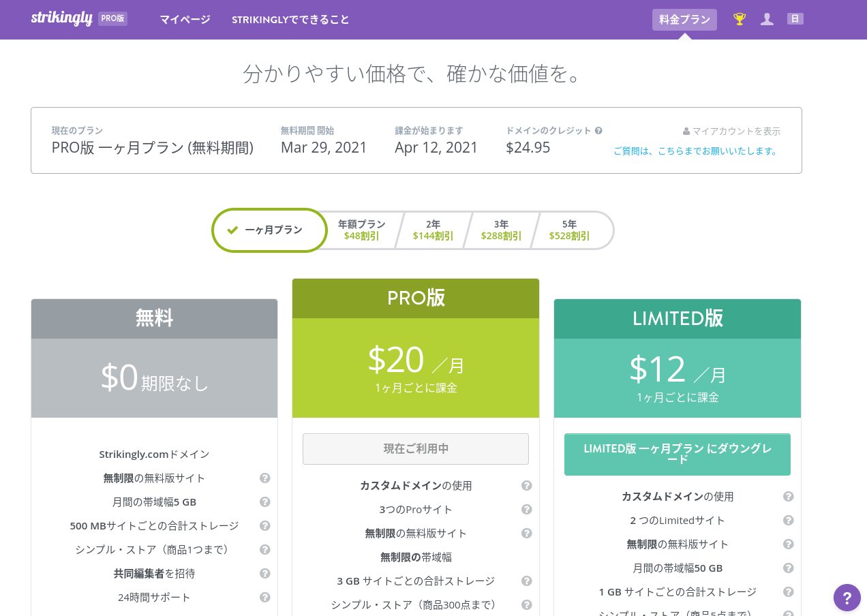The height and width of the screenshot is (616, 867).
Task: Select the 一ヶ月プラン billing option
Action: point(270,230)
